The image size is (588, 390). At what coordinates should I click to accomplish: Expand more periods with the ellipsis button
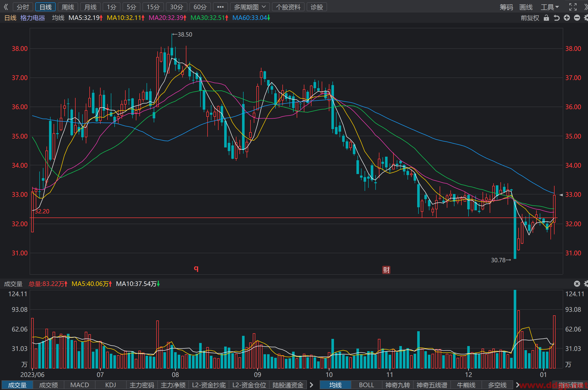click(220, 7)
